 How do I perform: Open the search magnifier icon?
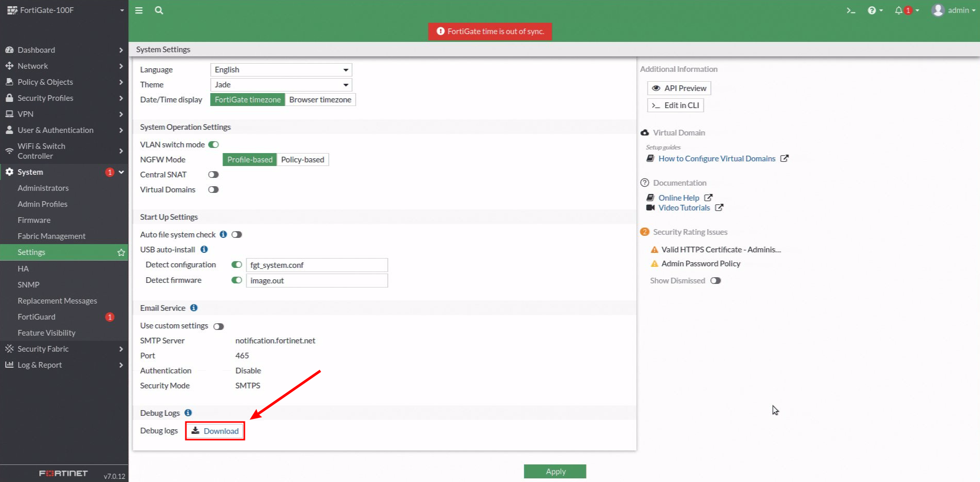click(159, 10)
